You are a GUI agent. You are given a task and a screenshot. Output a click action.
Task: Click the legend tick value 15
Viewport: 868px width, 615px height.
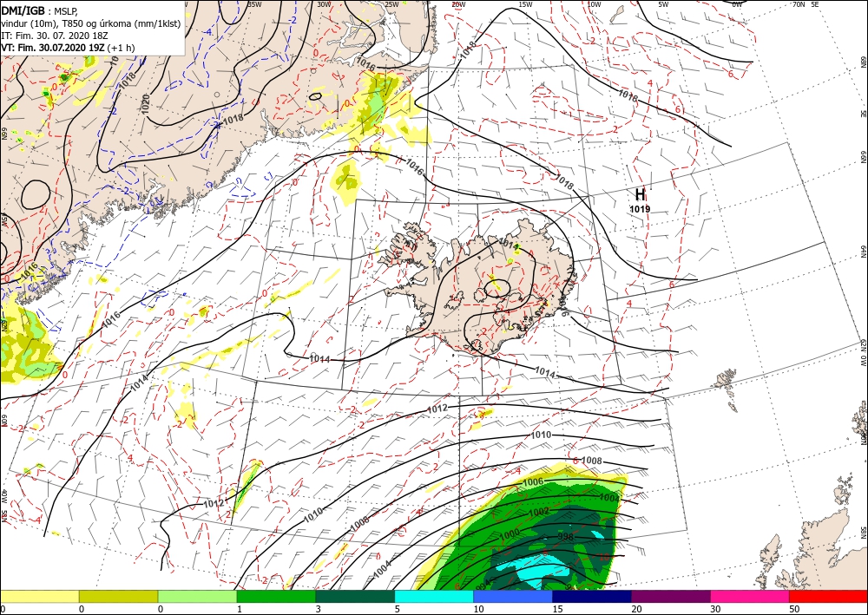(558, 609)
